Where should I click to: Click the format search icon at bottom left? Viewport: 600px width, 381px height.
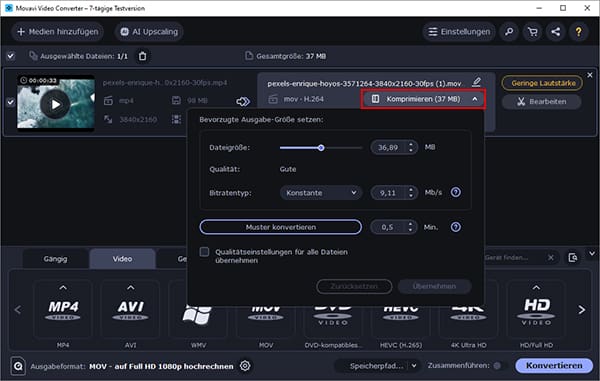pos(18,366)
